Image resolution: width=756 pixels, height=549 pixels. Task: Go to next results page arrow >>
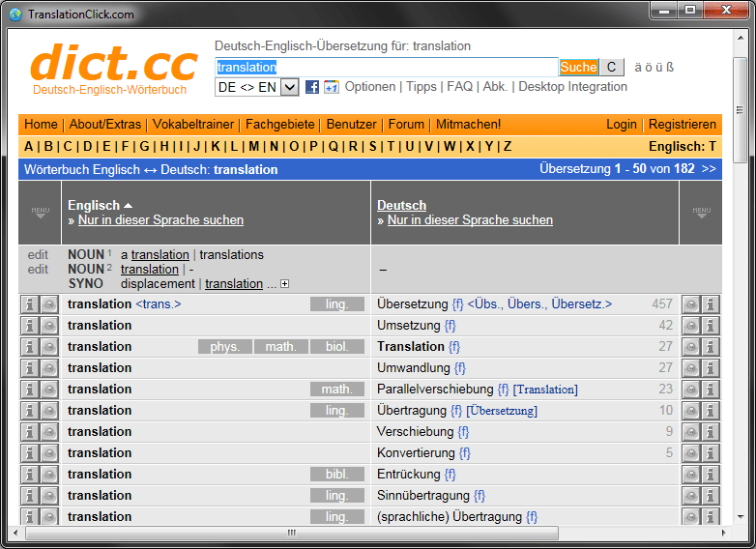click(x=709, y=169)
